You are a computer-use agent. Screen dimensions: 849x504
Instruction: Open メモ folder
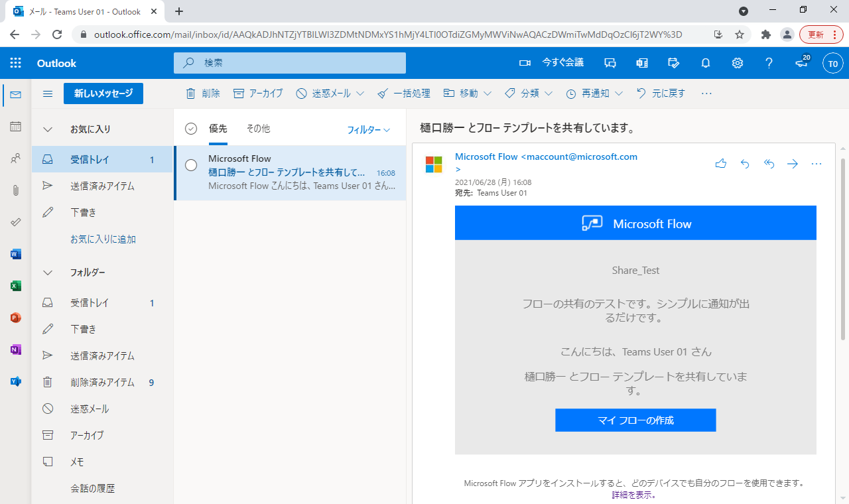[x=102, y=462]
